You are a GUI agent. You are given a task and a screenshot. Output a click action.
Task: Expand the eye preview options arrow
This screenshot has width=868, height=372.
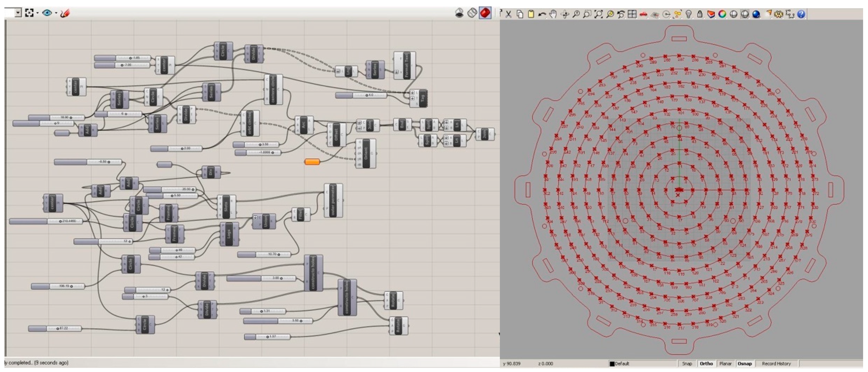point(56,13)
